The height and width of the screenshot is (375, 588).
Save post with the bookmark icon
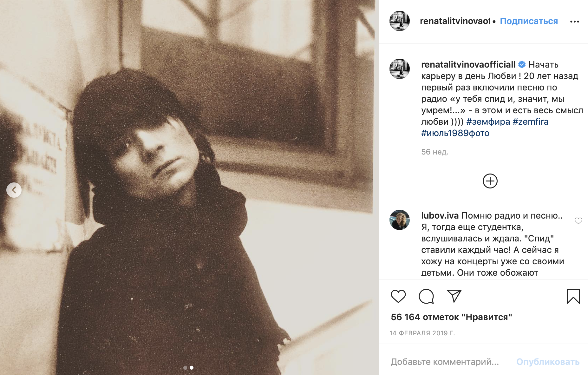[x=573, y=296]
